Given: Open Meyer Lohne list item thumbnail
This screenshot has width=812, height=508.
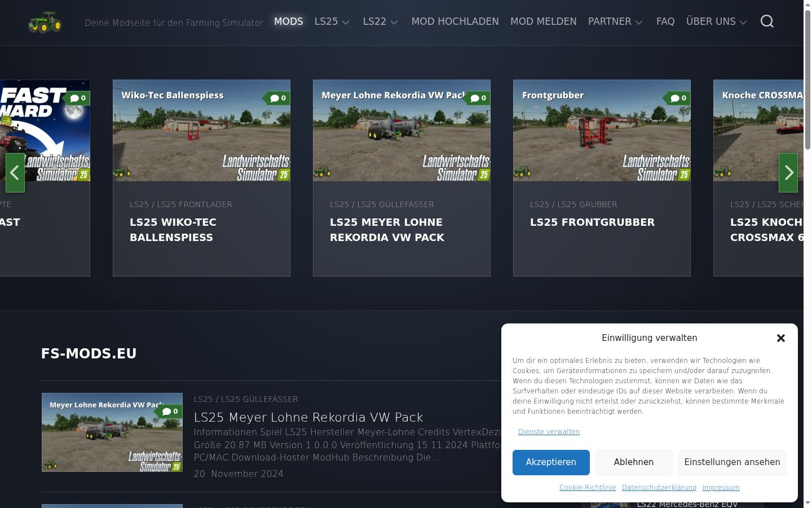Looking at the screenshot, I should (x=112, y=432).
